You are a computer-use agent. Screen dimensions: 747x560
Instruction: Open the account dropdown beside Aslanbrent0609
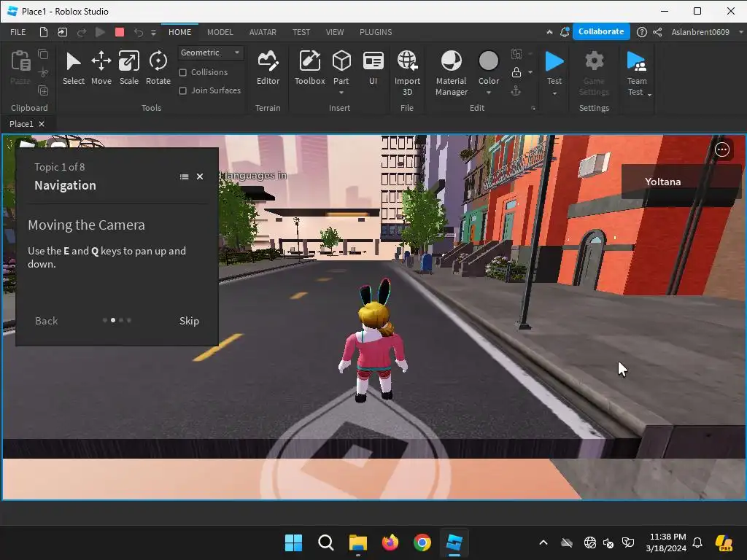click(x=741, y=32)
